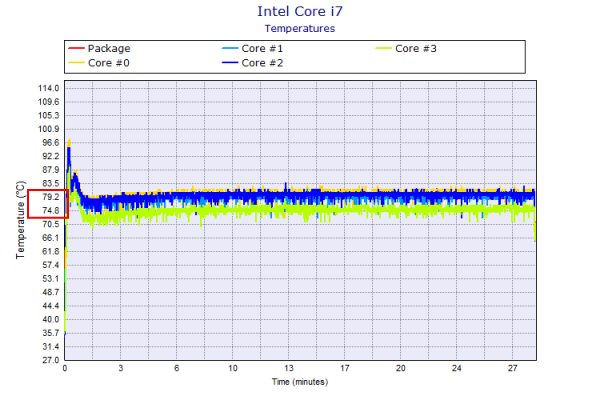Viewport: 600px width, 400px height.
Task: Click the 17 tick on time axis
Action: (345, 368)
